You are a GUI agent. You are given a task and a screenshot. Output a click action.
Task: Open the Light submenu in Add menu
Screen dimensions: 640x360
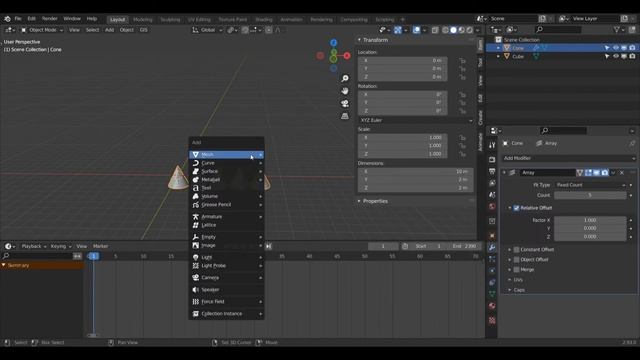coord(227,257)
